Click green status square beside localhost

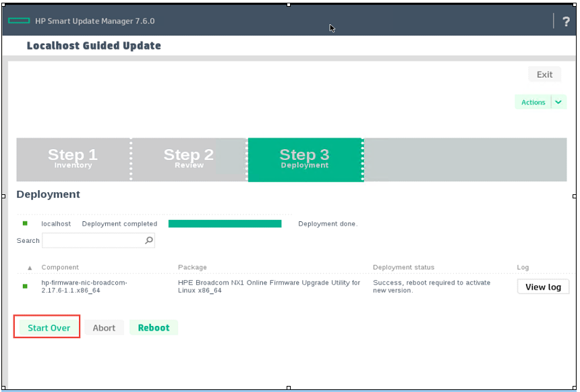tap(25, 223)
